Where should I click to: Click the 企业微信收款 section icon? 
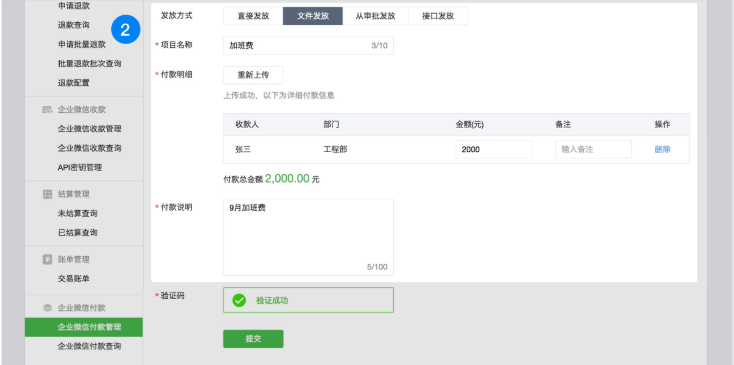coord(47,110)
